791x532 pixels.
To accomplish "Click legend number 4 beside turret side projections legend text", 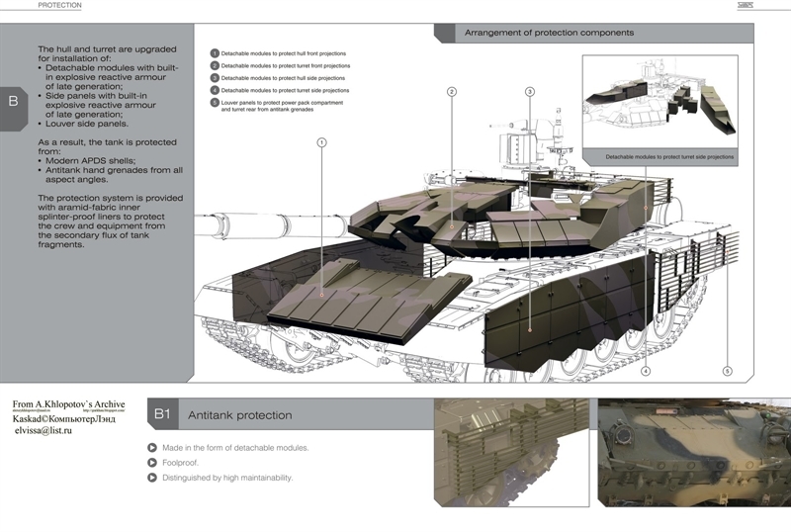I will (215, 90).
